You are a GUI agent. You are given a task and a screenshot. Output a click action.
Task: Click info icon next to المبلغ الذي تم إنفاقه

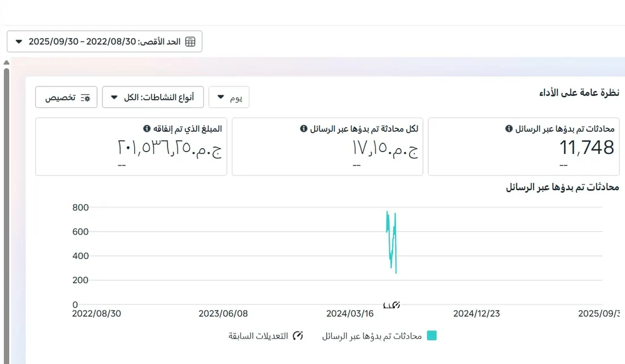tap(147, 129)
